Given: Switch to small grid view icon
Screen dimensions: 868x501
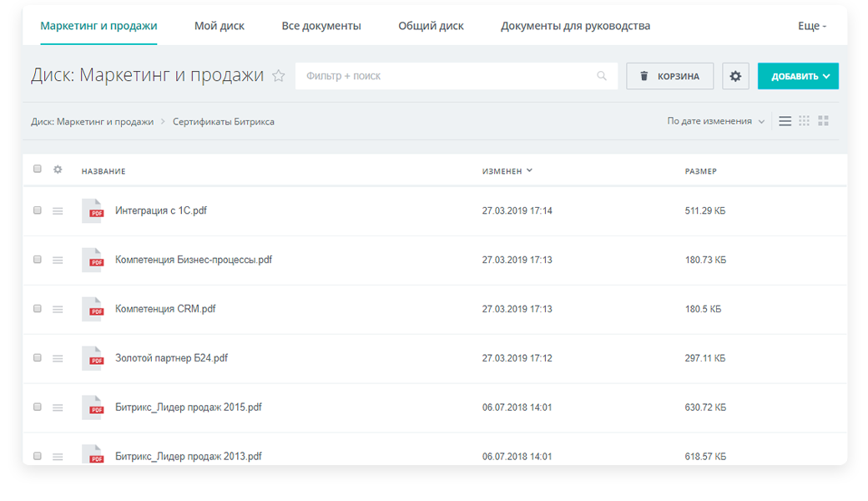Looking at the screenshot, I should (805, 121).
